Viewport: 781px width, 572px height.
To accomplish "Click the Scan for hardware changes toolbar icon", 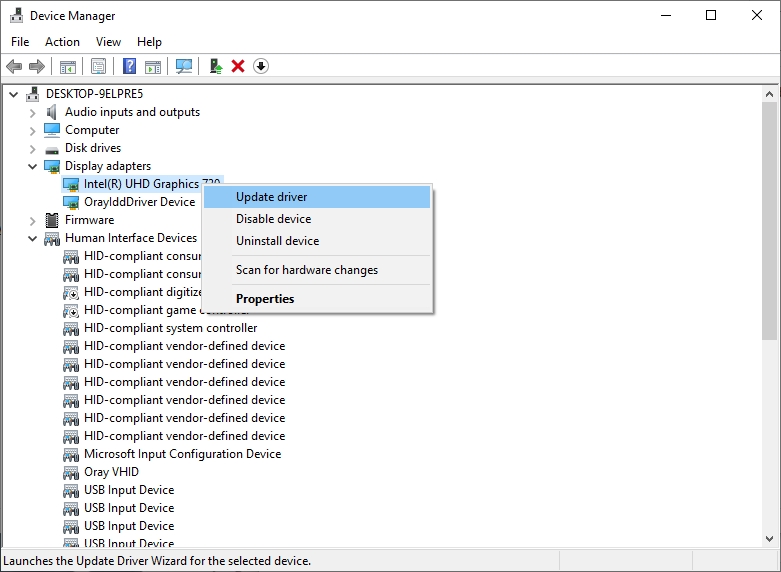I will pyautogui.click(x=184, y=66).
